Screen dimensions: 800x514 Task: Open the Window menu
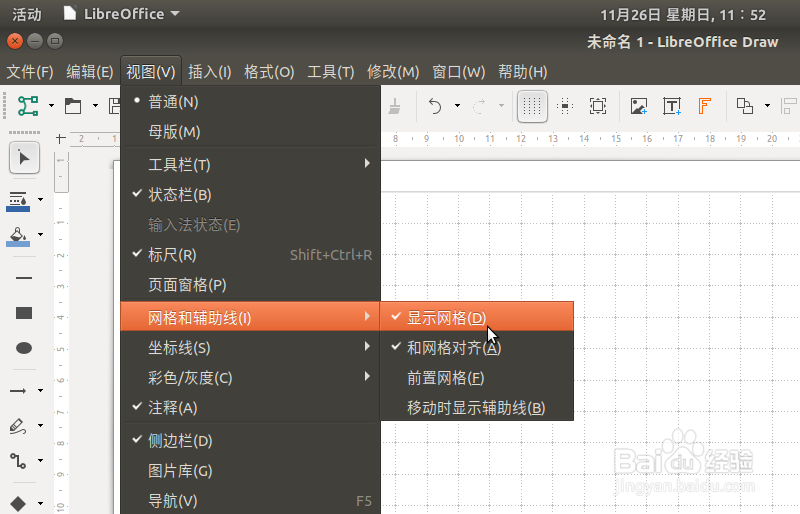pyautogui.click(x=459, y=72)
